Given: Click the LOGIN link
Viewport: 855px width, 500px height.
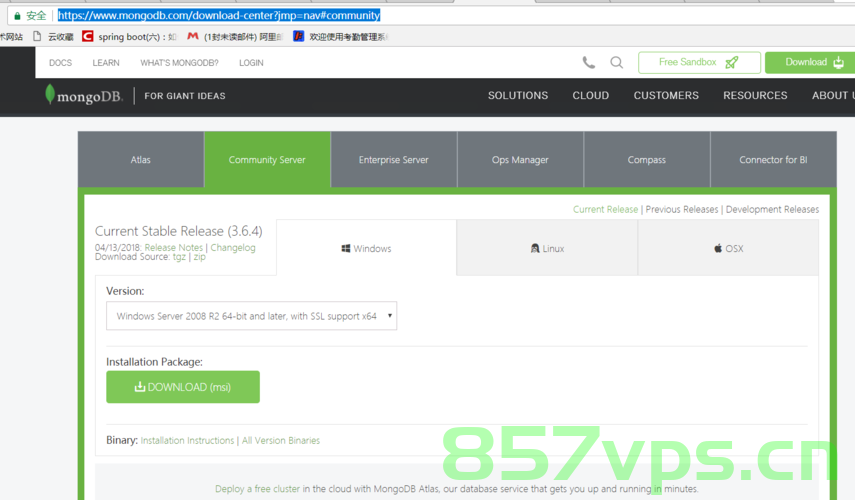Looking at the screenshot, I should coord(251,63).
